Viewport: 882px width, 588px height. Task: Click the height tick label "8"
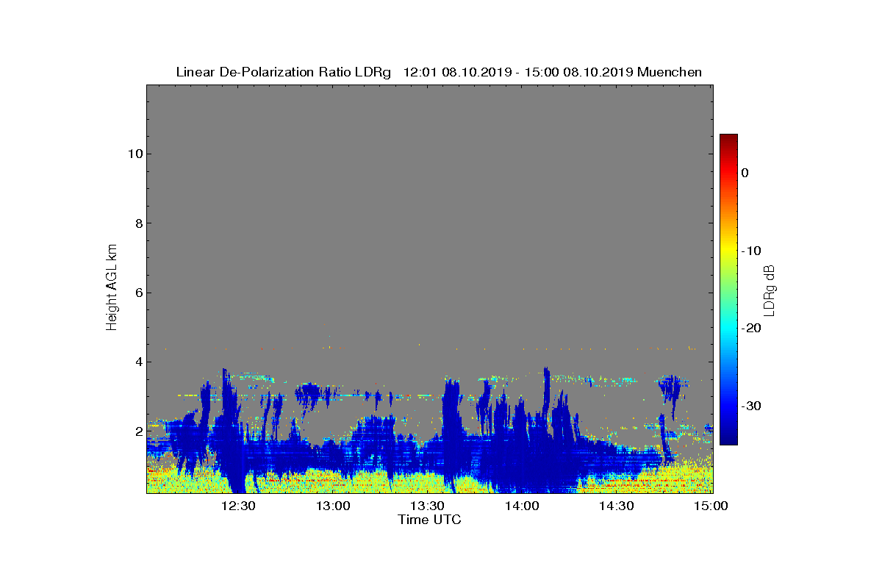[x=137, y=223]
